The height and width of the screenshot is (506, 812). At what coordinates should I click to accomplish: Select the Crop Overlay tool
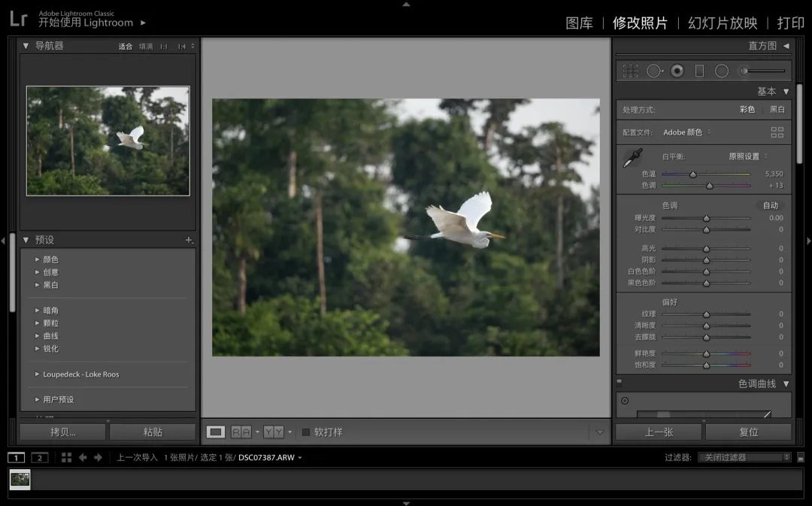click(631, 71)
